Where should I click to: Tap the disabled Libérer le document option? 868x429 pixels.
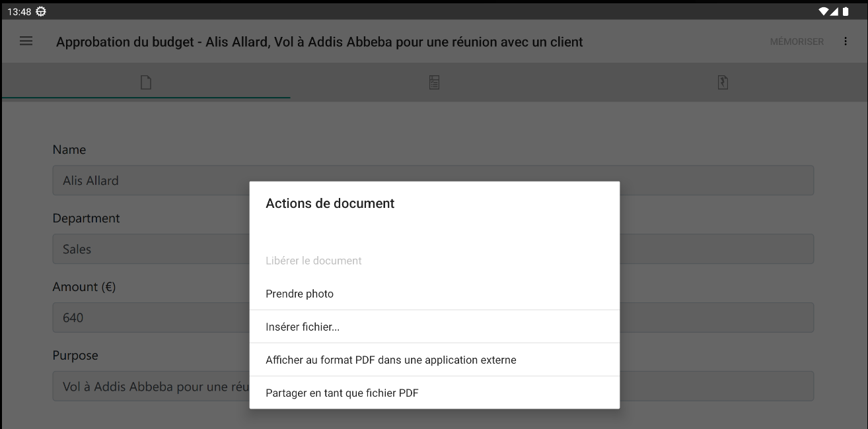click(x=313, y=260)
